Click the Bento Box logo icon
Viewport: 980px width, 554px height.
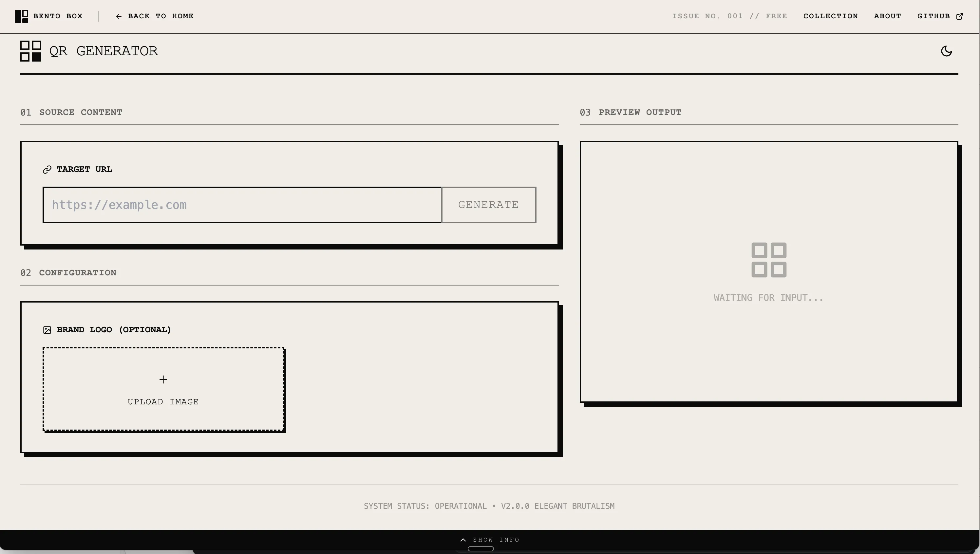tap(21, 16)
